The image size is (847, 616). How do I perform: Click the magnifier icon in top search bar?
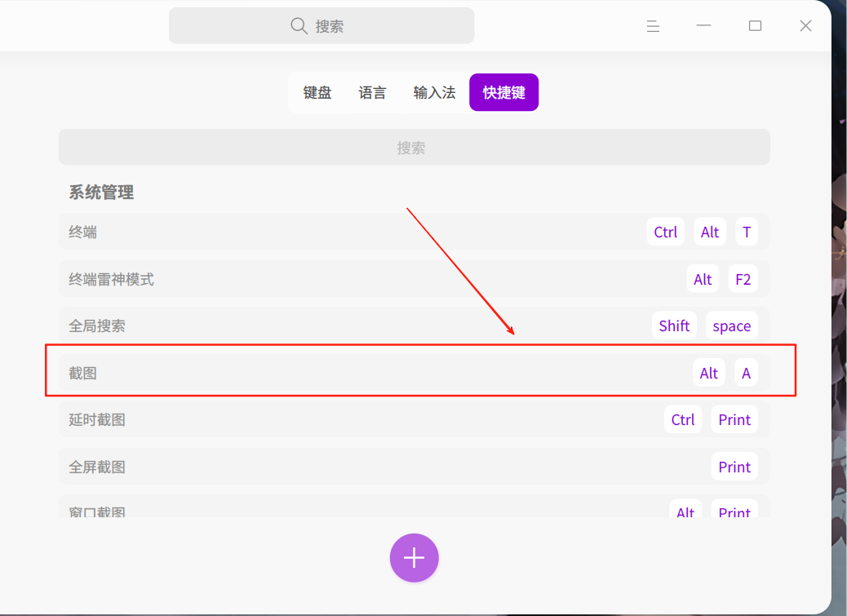pyautogui.click(x=299, y=25)
